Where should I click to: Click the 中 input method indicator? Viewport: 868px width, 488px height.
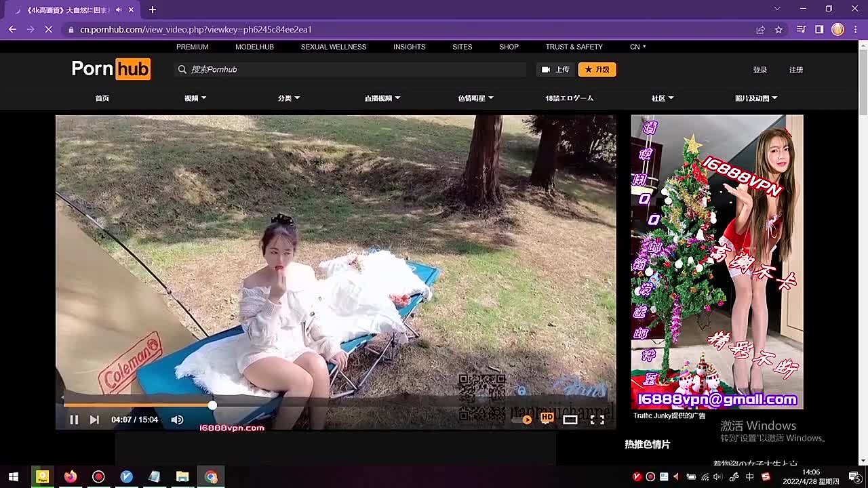click(750, 476)
